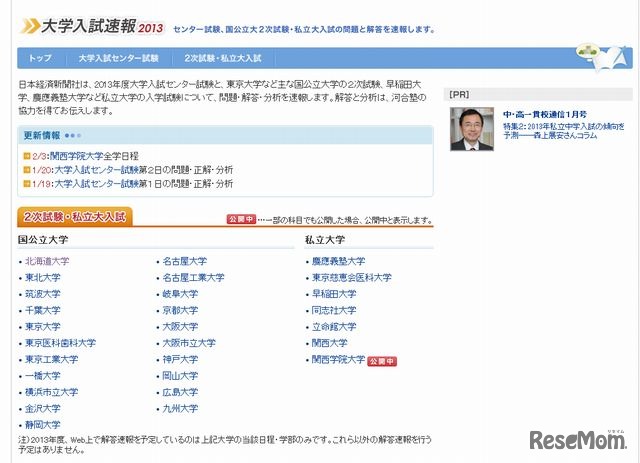This screenshot has width=640, height=463.
Task: Select 千葉大学 link
Action: 42,310
